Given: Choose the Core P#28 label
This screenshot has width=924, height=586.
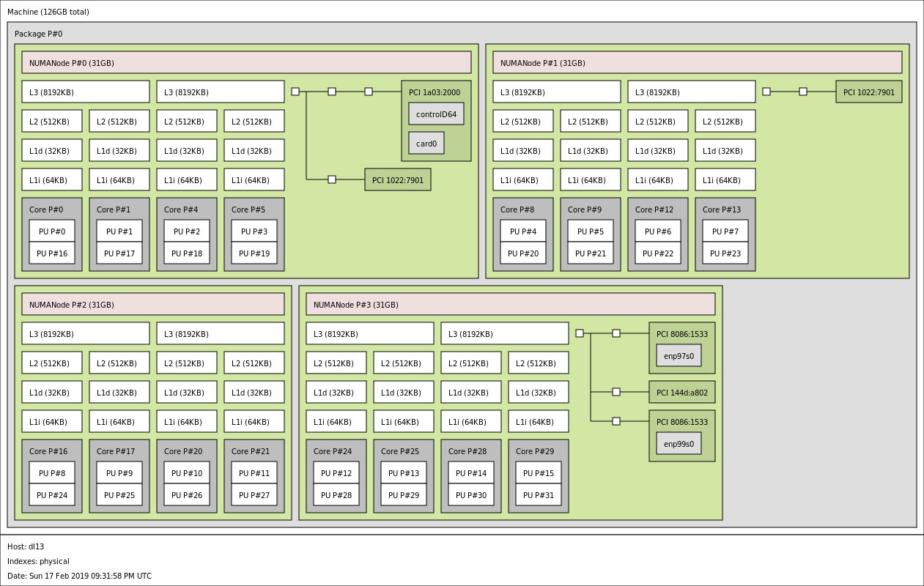Looking at the screenshot, I should click(467, 452).
